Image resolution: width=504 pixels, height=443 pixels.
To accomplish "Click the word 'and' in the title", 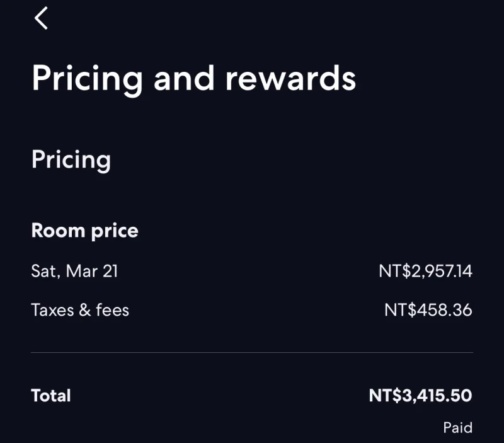I will pos(185,79).
